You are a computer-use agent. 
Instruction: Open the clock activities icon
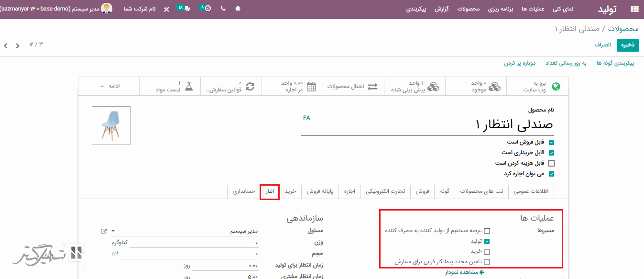pyautogui.click(x=206, y=9)
